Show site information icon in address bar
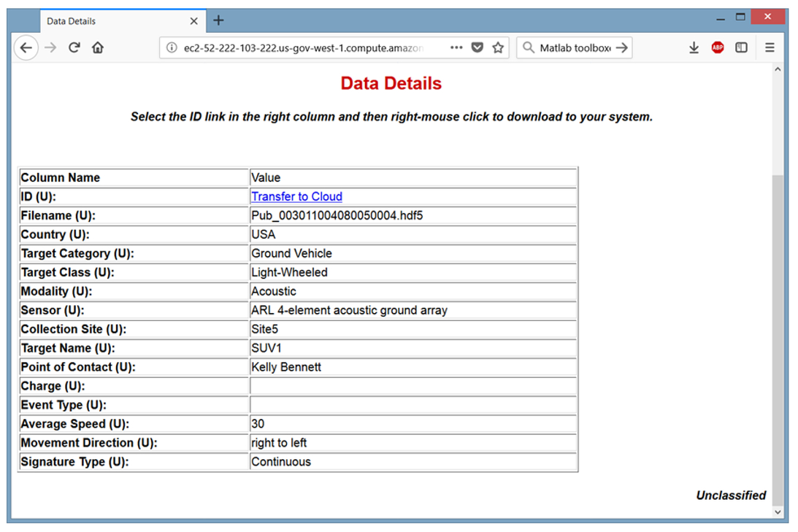 (x=172, y=48)
